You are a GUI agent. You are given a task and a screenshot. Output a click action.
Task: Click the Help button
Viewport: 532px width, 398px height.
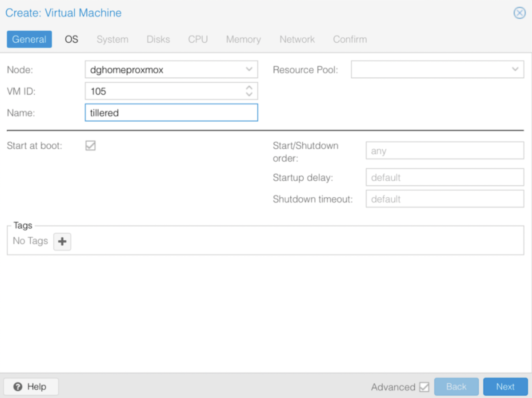coord(31,387)
